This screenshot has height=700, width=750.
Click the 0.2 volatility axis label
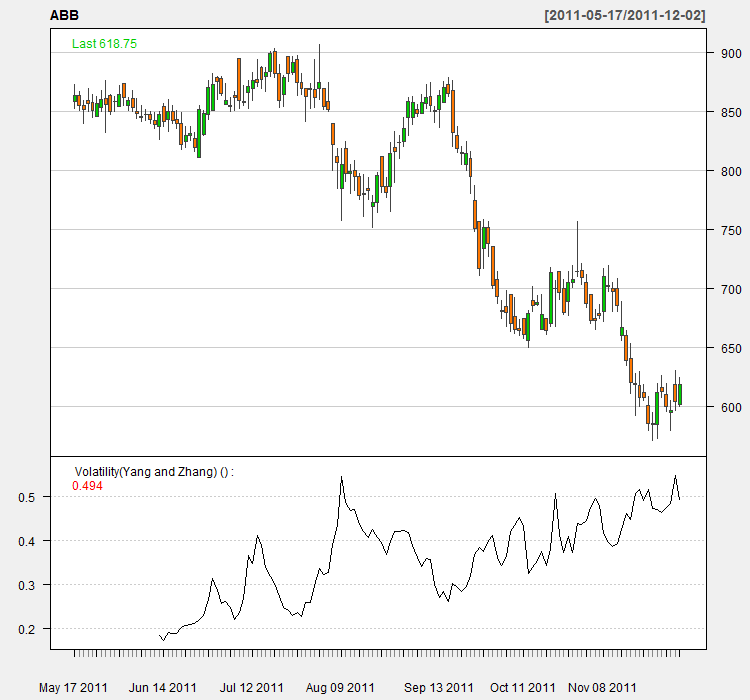[27, 630]
